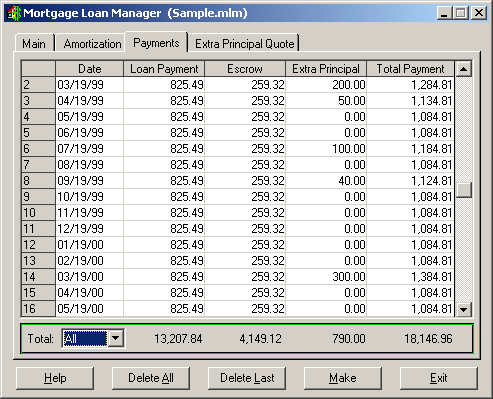
Task: Select row header number 16
Action: click(38, 309)
